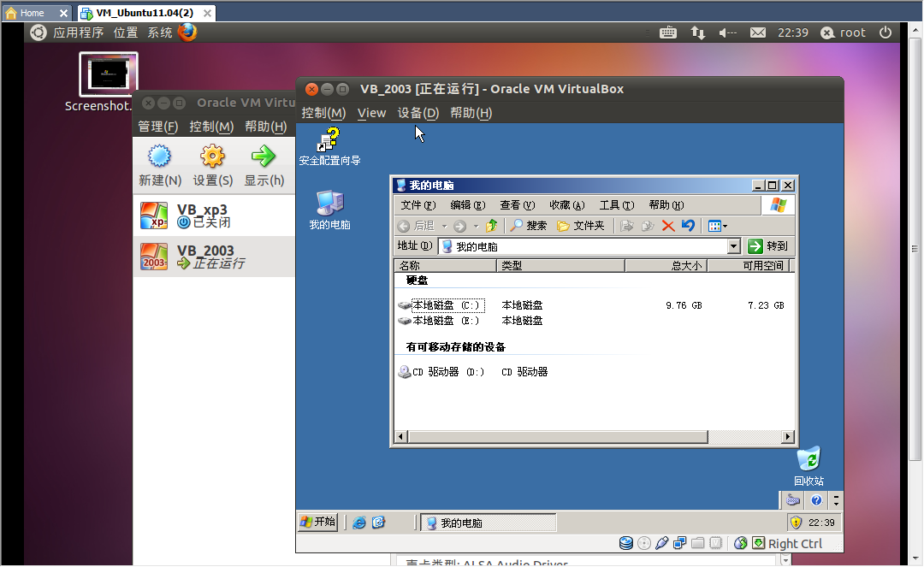Click the Copy To toolbar icon

click(x=648, y=226)
